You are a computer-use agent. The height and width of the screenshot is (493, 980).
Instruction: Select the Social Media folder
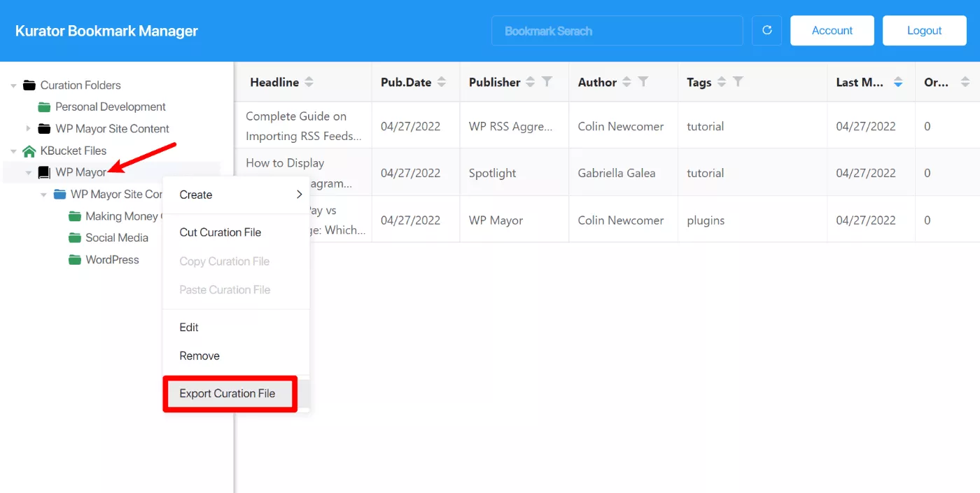pyautogui.click(x=117, y=238)
